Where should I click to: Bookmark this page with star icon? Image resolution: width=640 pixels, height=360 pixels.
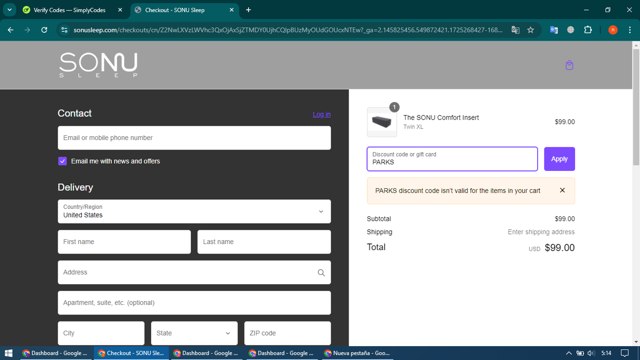(x=530, y=30)
